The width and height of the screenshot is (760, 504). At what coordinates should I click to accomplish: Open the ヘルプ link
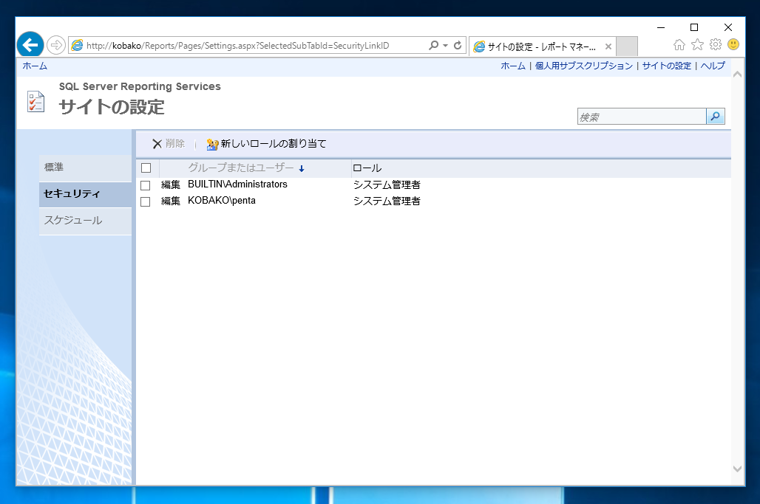[712, 66]
